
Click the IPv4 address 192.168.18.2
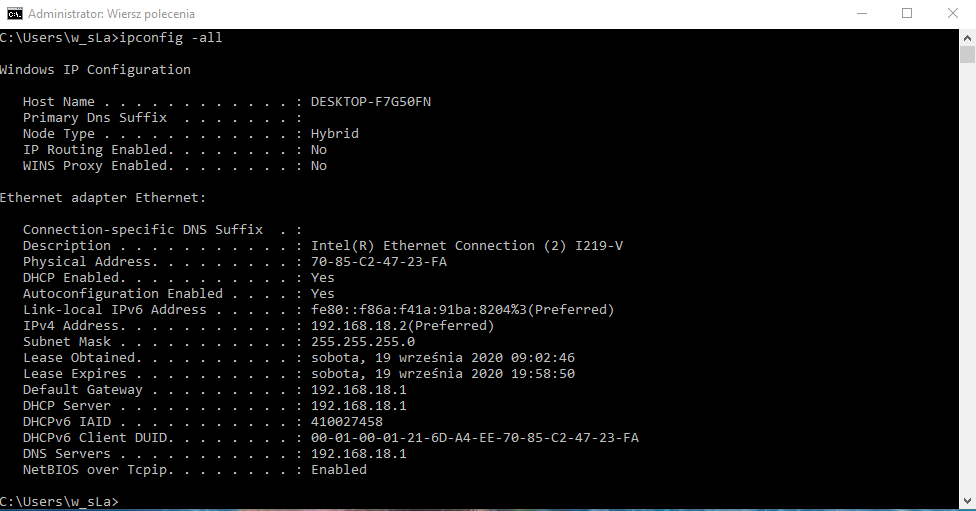[x=358, y=326]
